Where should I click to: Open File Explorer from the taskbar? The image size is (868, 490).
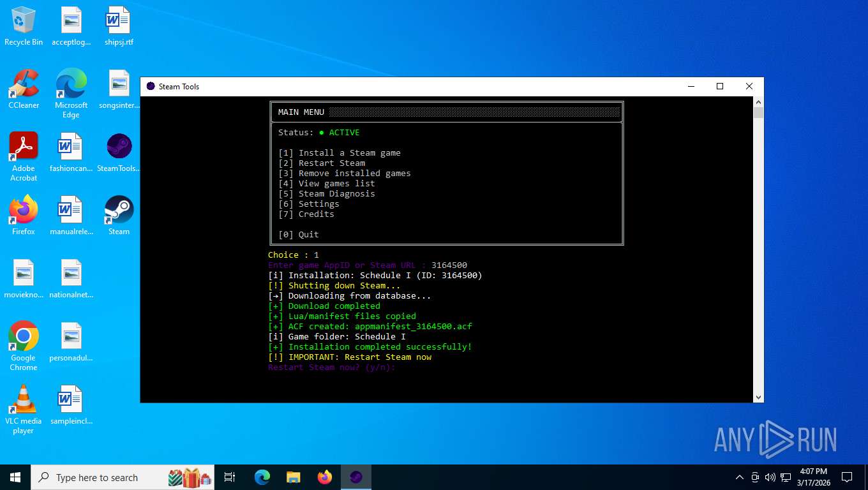(294, 477)
